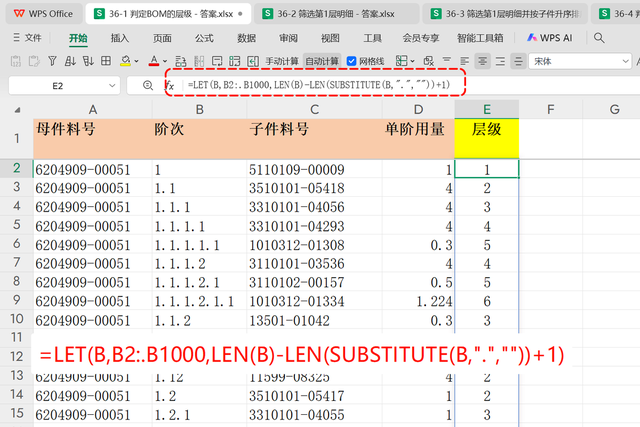This screenshot has height=427, width=640.
Task: Select column A header
Action: click(93, 109)
